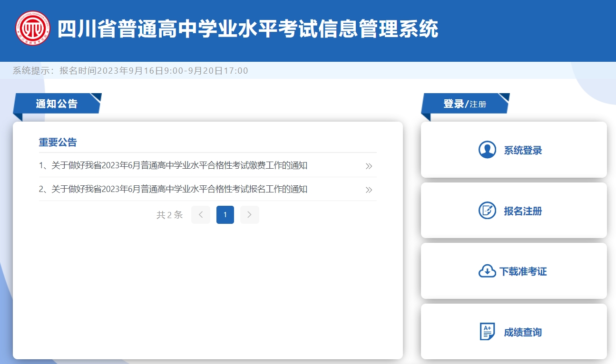Click the 成绩查询 panel button
The image size is (616, 364).
(x=514, y=332)
